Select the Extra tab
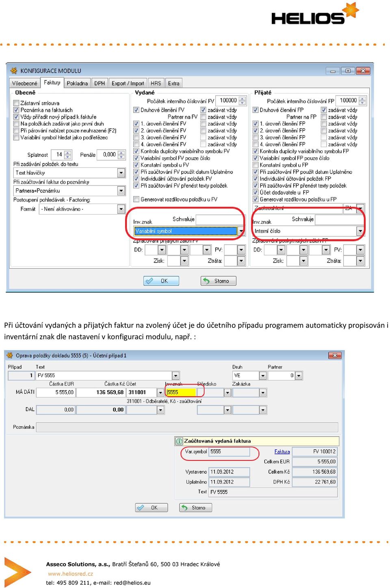This screenshot has width=390, height=588. pos(173,83)
